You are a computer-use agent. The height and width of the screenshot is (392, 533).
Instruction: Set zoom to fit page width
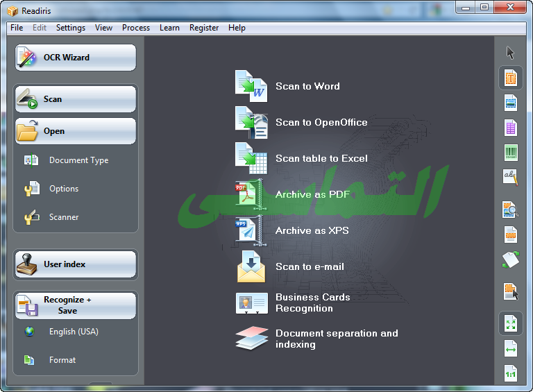coord(511,348)
